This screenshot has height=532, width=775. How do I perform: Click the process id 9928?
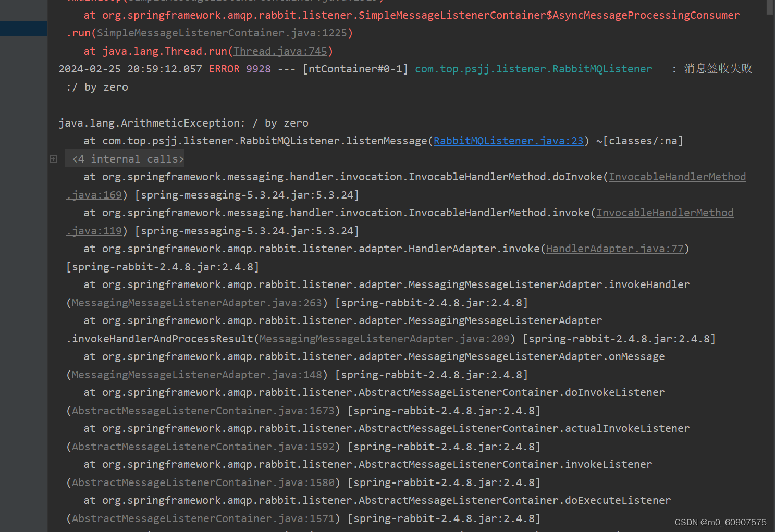tap(259, 69)
